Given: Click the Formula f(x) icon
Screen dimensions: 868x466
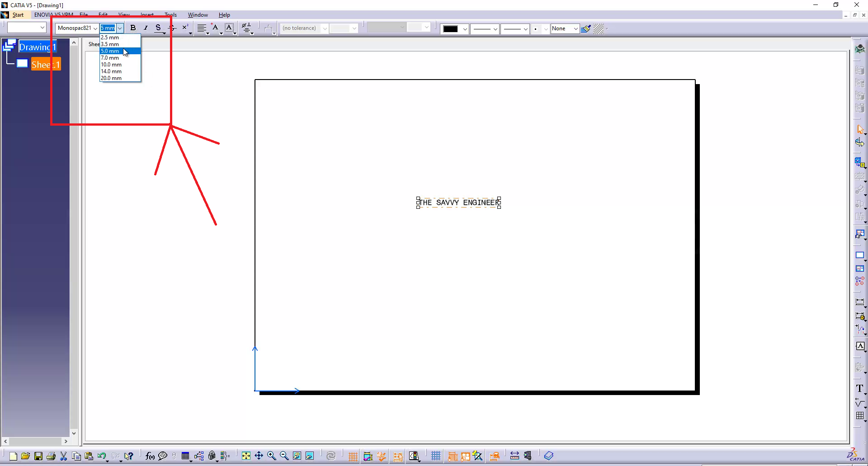Looking at the screenshot, I should click(x=150, y=456).
